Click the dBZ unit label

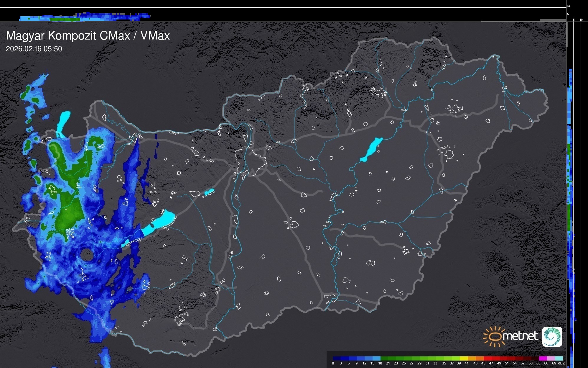pyautogui.click(x=561, y=363)
